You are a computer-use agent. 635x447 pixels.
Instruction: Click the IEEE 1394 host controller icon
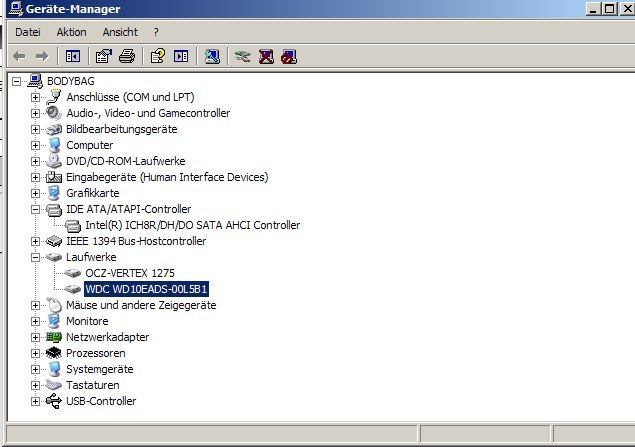click(54, 241)
